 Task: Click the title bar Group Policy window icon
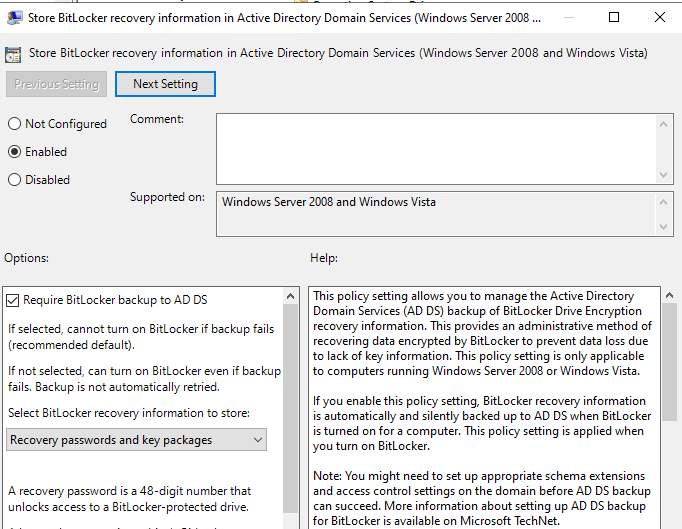14,18
